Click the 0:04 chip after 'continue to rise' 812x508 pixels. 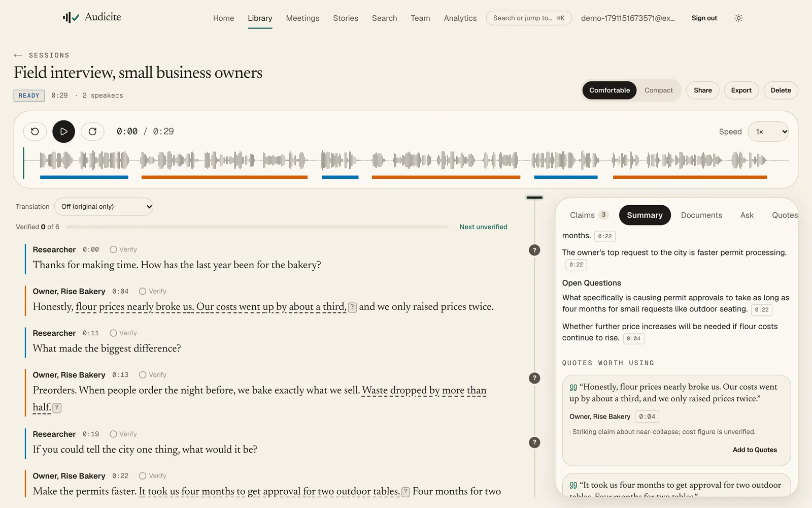coord(633,338)
